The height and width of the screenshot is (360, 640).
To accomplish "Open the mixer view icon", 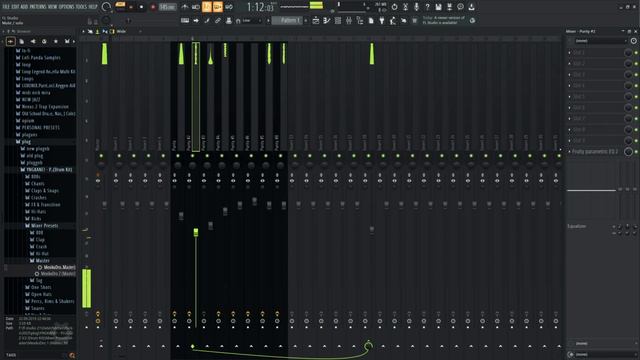I will click(x=349, y=20).
